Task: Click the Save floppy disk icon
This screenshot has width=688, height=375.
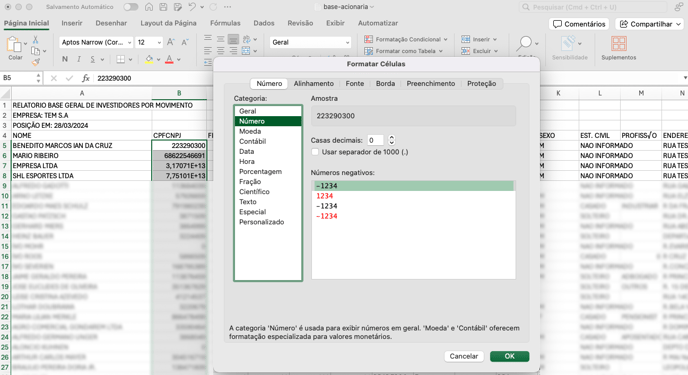Action: coord(163,7)
